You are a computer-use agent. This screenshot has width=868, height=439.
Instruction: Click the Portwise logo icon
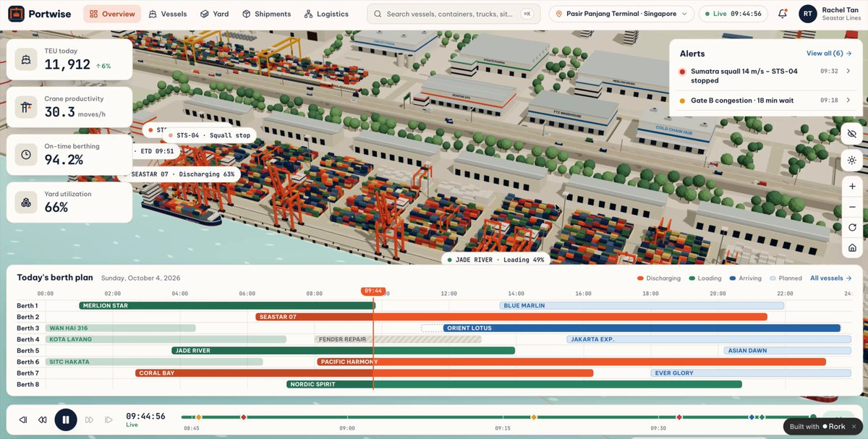coord(16,14)
